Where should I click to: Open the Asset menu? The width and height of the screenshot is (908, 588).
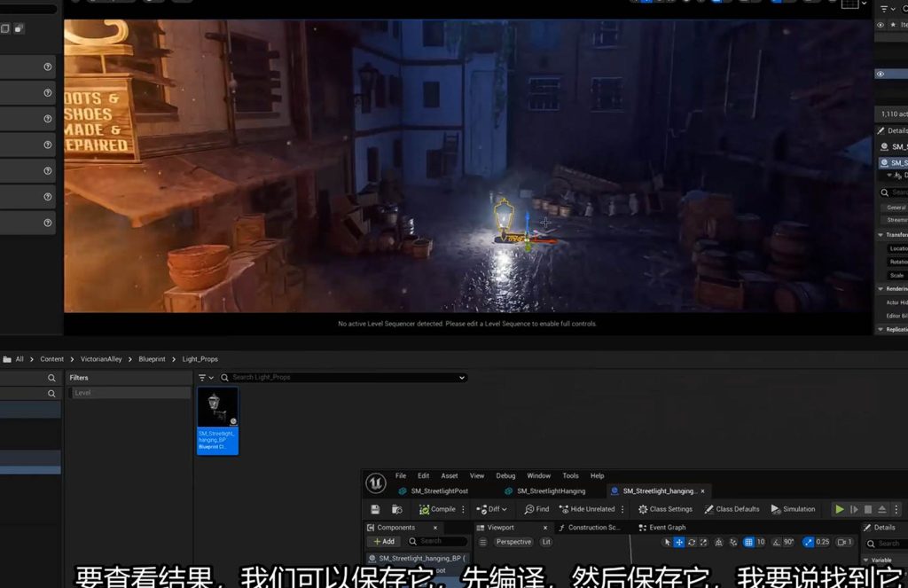pos(450,475)
